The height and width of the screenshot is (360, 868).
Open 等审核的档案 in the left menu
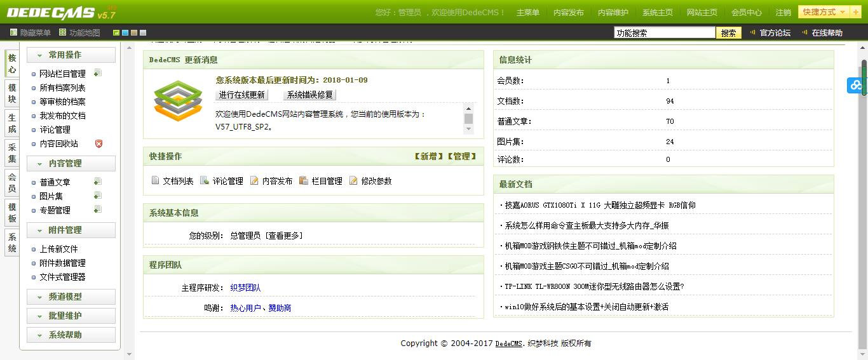(62, 102)
